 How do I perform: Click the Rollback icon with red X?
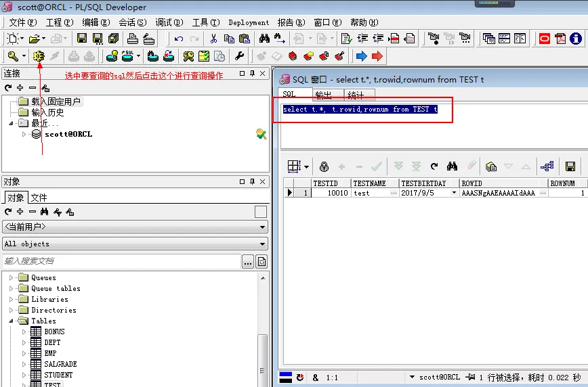[168, 56]
